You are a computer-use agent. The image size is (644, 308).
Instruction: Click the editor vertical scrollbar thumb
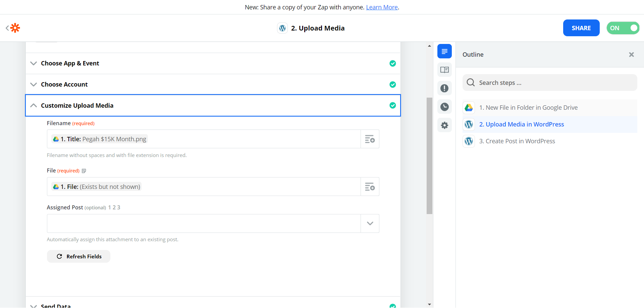429,156
